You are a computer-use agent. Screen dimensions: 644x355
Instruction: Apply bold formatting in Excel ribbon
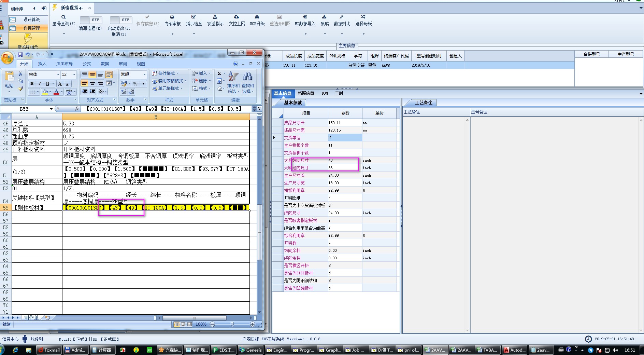32,83
